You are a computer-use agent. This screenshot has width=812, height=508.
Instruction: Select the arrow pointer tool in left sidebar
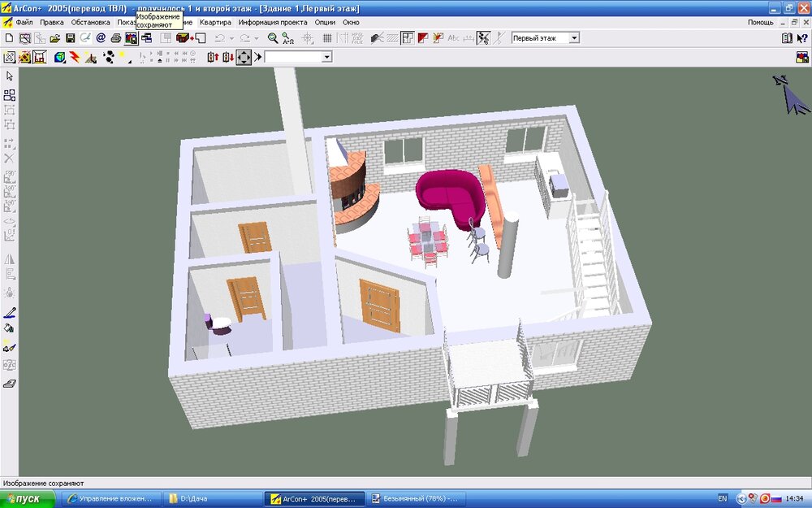(x=10, y=76)
